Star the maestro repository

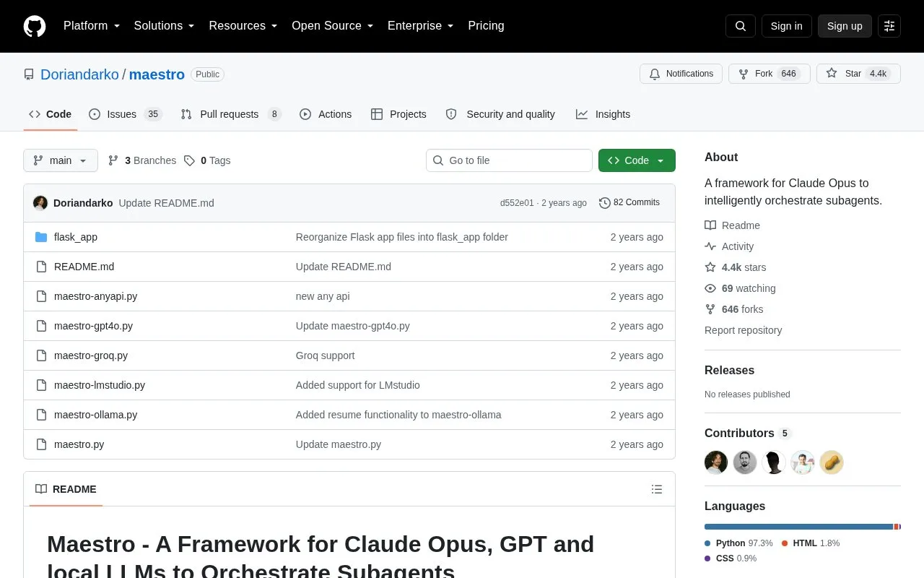click(x=858, y=74)
